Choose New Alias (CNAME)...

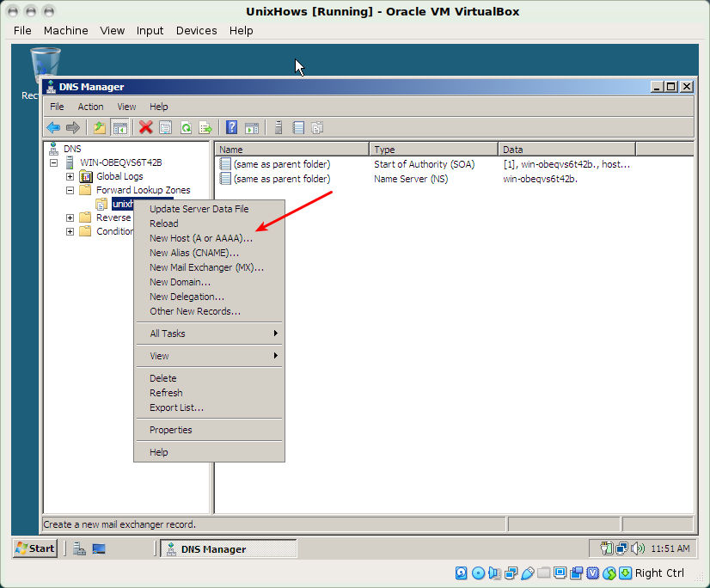[x=210, y=253]
